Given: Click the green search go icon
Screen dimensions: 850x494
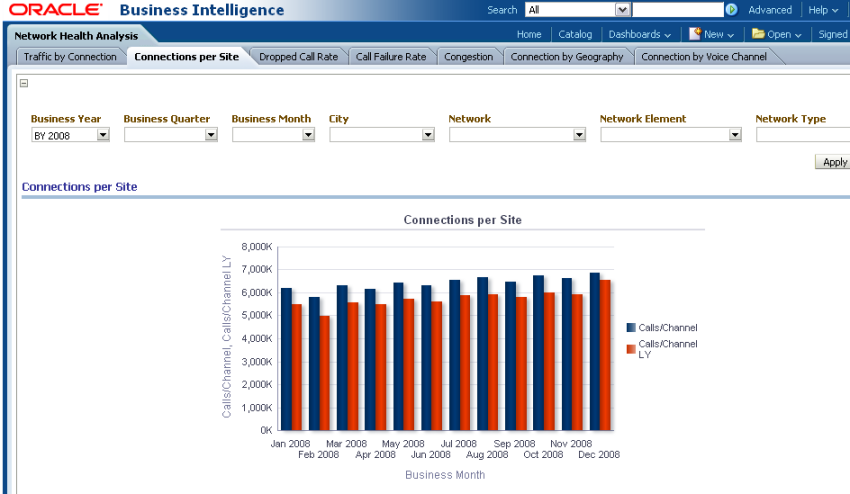Looking at the screenshot, I should [731, 10].
